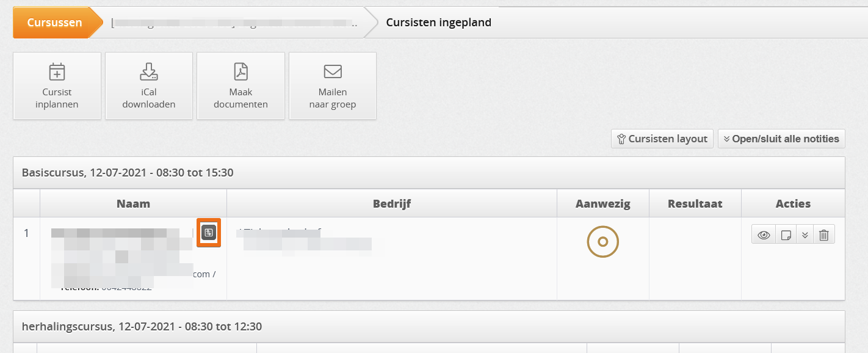Click the Naam column header
Screen dimensions: 868x353
coord(133,204)
